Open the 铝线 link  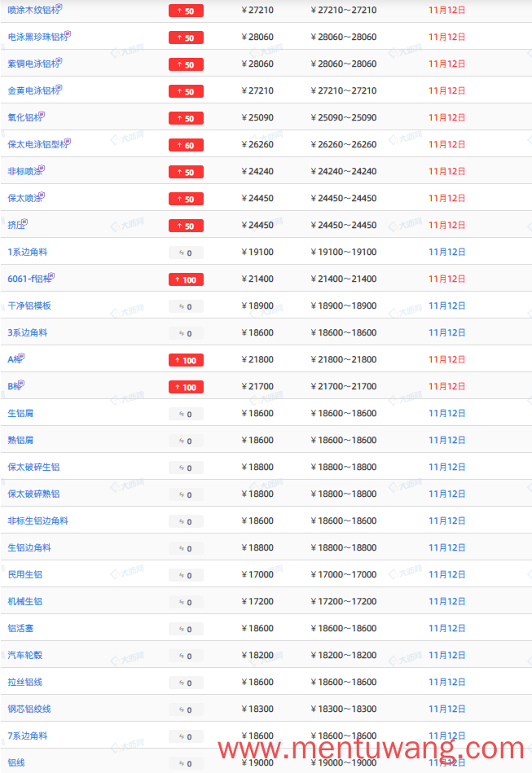16,762
